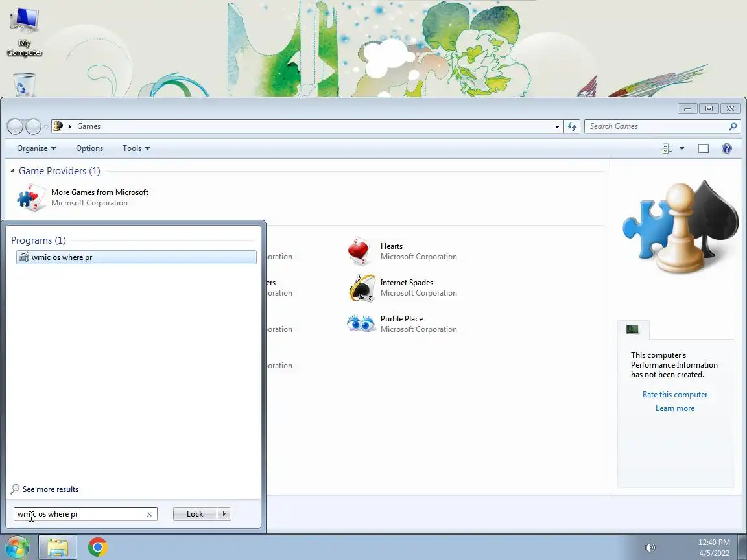Change the view using the view icon
Viewport: 747px width, 560px height.
coord(668,148)
